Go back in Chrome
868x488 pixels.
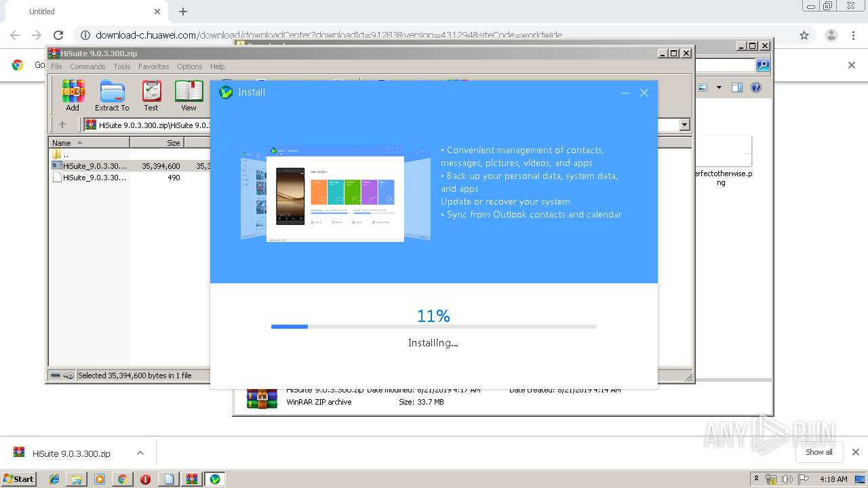(15, 35)
